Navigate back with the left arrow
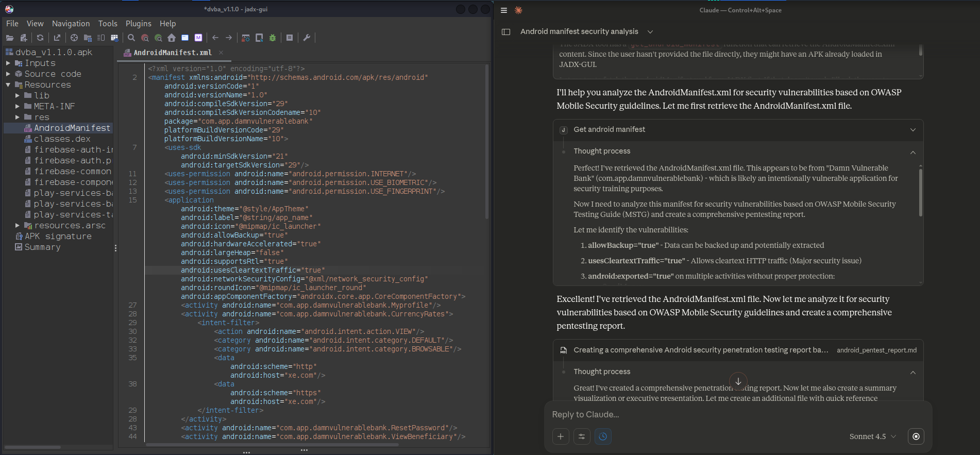The width and height of the screenshot is (980, 455). tap(215, 38)
